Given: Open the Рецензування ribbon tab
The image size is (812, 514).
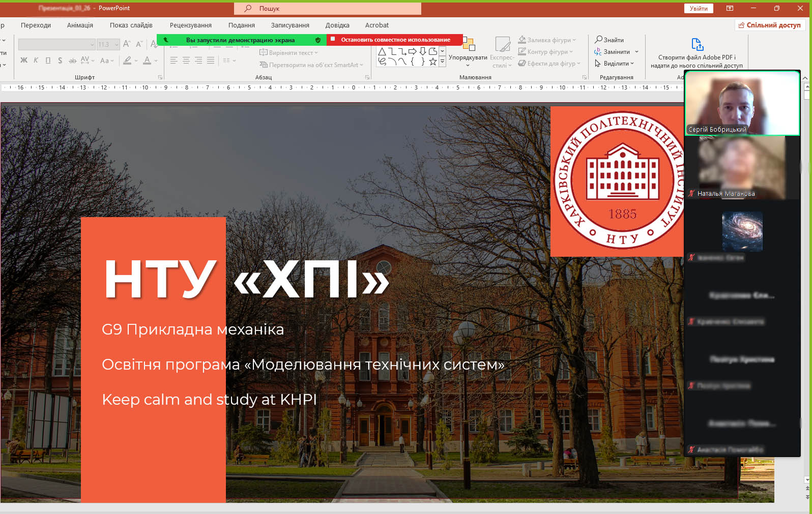Looking at the screenshot, I should (x=190, y=25).
